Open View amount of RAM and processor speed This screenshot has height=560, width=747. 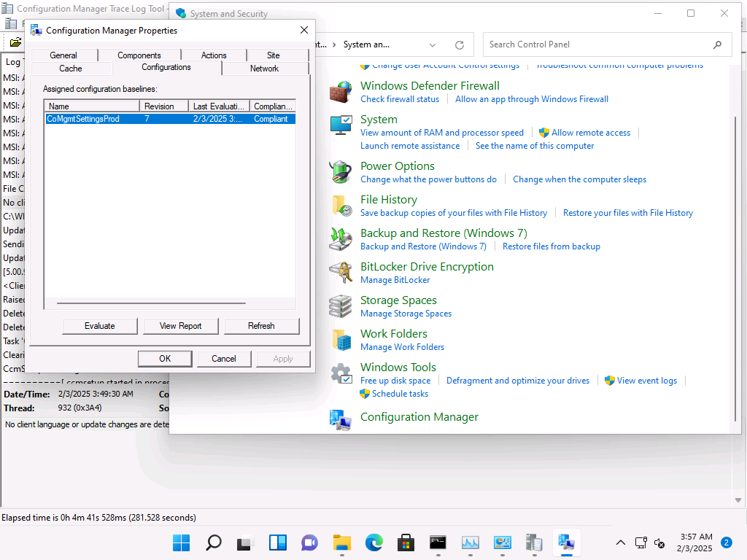point(442,133)
